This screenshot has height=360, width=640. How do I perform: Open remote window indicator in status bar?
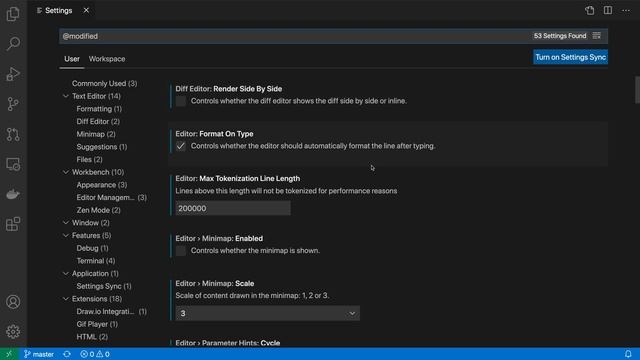9,354
